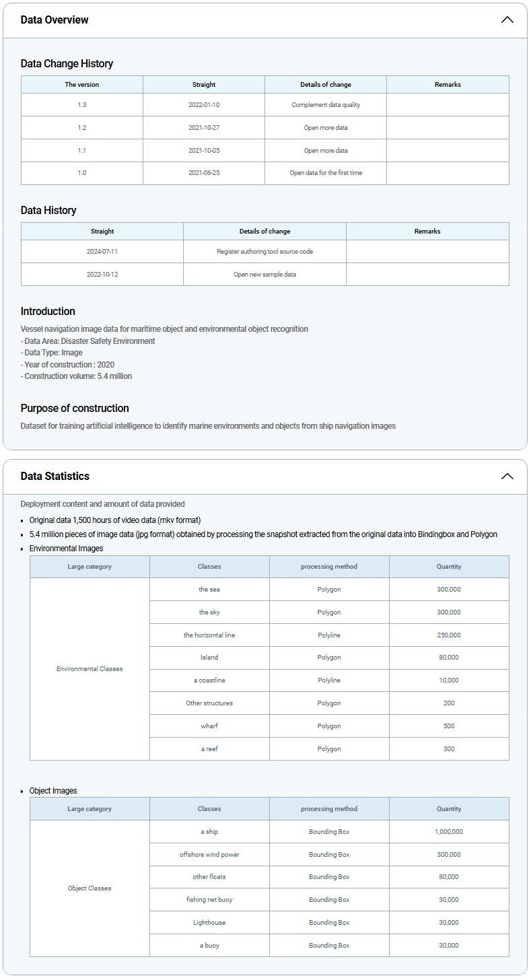Screen dimensions: 531x980
Task: Click the 'Environmental Classes' category cell
Action: point(90,669)
